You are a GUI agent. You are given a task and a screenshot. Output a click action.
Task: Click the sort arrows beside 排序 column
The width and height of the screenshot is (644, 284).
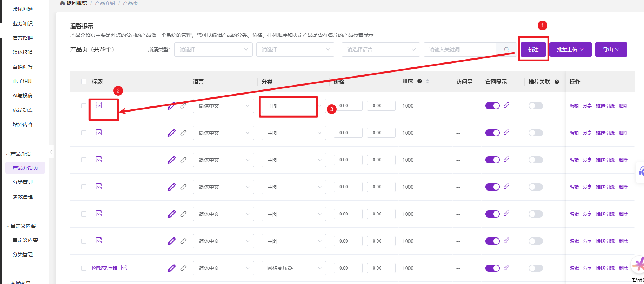click(428, 81)
